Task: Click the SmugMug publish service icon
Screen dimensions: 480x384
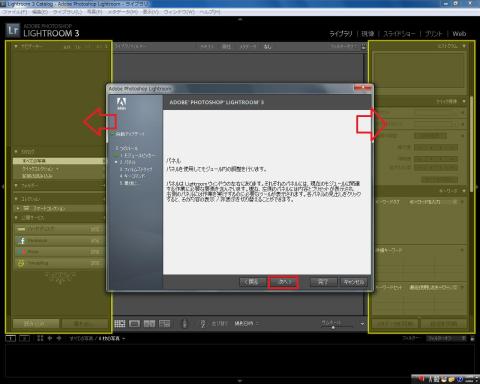Action: click(x=21, y=263)
